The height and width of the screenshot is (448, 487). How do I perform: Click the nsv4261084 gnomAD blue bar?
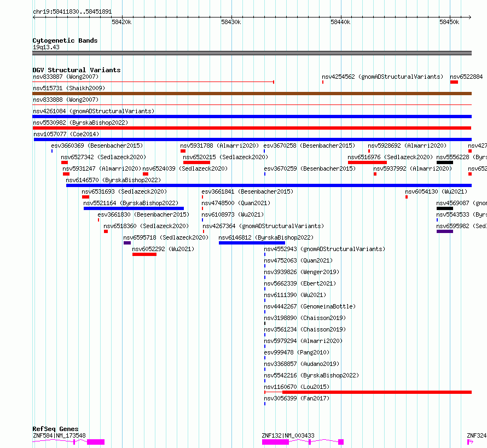(252, 117)
